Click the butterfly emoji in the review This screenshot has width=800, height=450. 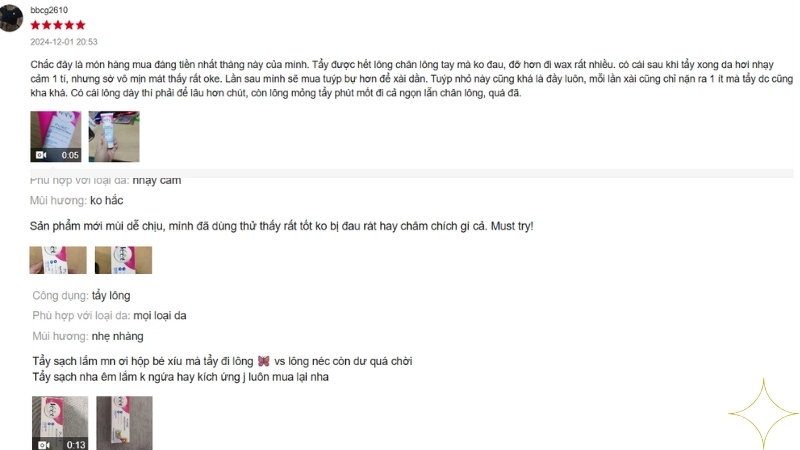click(x=263, y=361)
